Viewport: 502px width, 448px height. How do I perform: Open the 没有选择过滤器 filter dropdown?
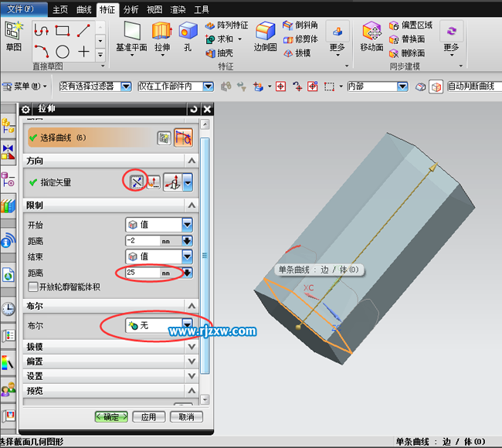pos(126,87)
